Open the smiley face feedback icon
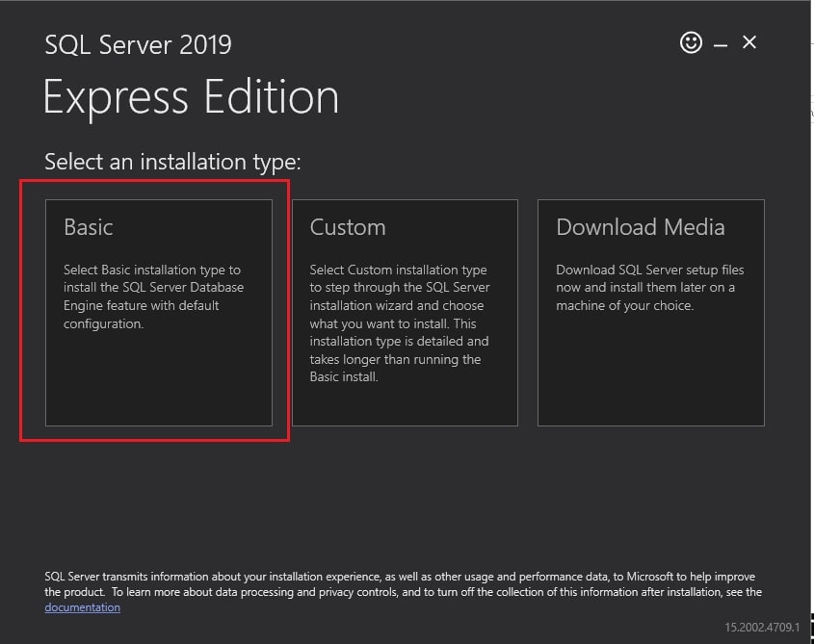 pos(691,42)
